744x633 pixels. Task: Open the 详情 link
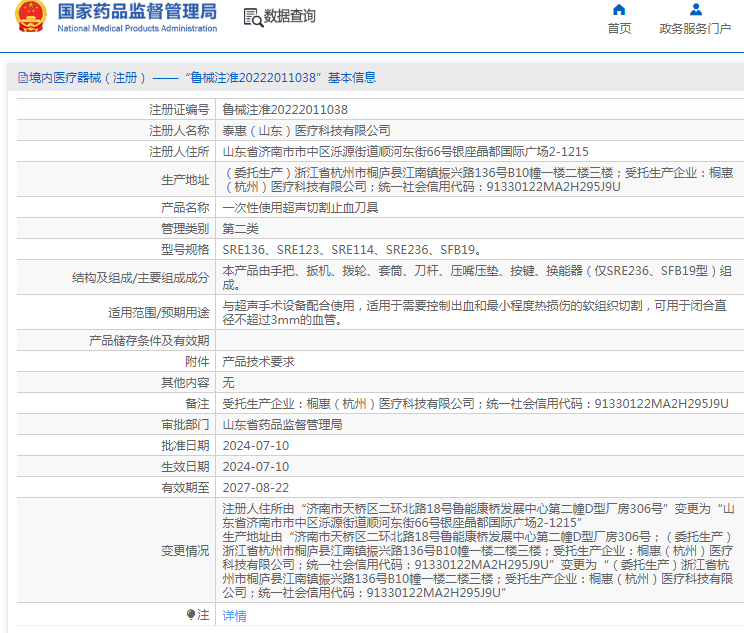tap(234, 615)
